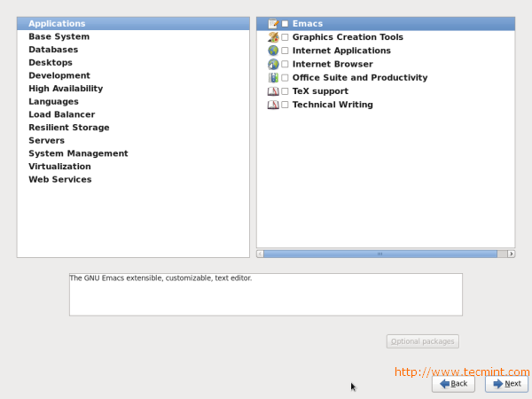Click the Emacs notepad icon

(273, 23)
